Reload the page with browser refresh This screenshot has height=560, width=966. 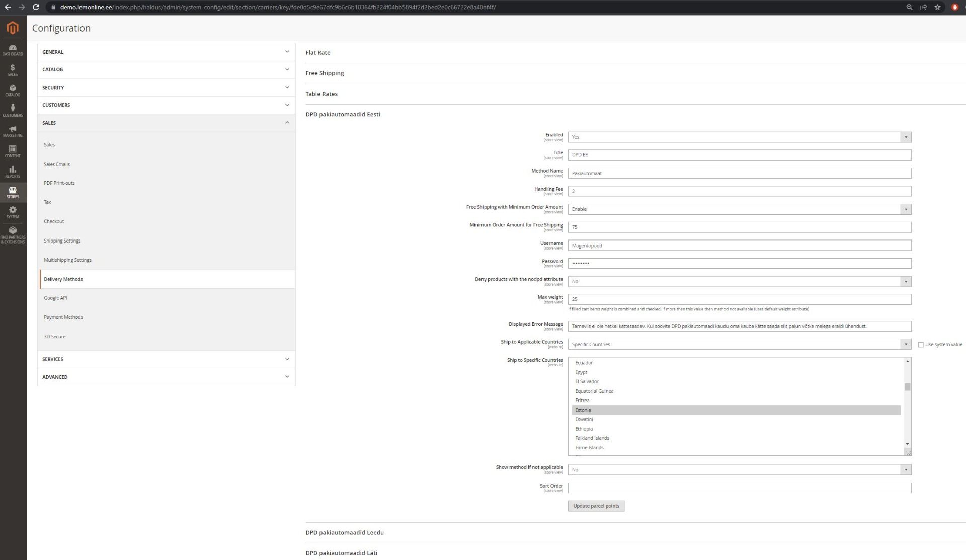tap(36, 7)
